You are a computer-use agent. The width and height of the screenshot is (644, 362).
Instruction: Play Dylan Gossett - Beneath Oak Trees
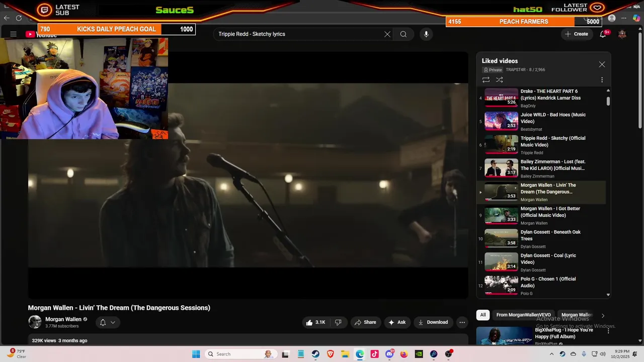pos(541,239)
